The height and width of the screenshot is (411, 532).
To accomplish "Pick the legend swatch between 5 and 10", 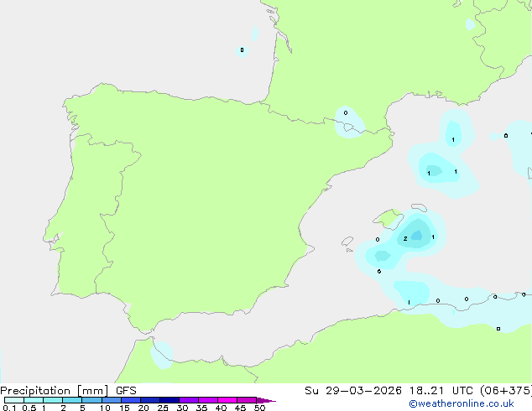I will (x=91, y=400).
